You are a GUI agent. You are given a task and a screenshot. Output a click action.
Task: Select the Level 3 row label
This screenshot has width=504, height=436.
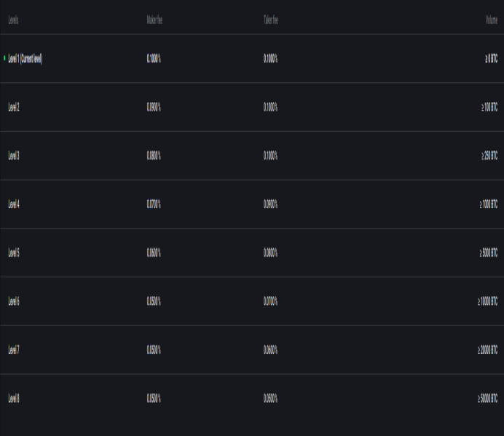(x=14, y=156)
